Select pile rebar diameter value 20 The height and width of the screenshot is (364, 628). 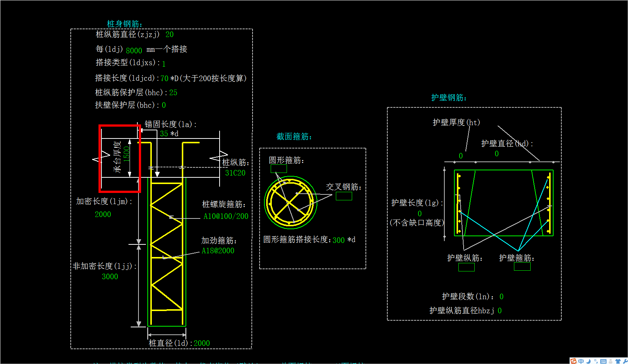170,34
